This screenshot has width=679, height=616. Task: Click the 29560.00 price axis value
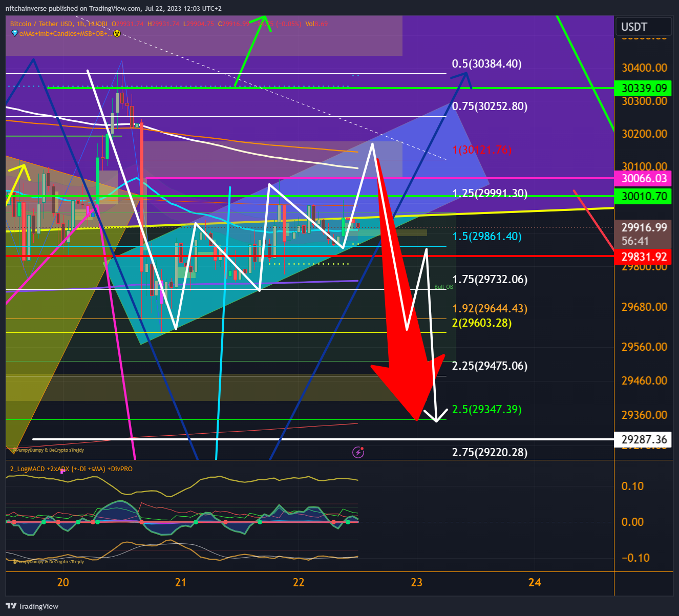[x=644, y=347]
